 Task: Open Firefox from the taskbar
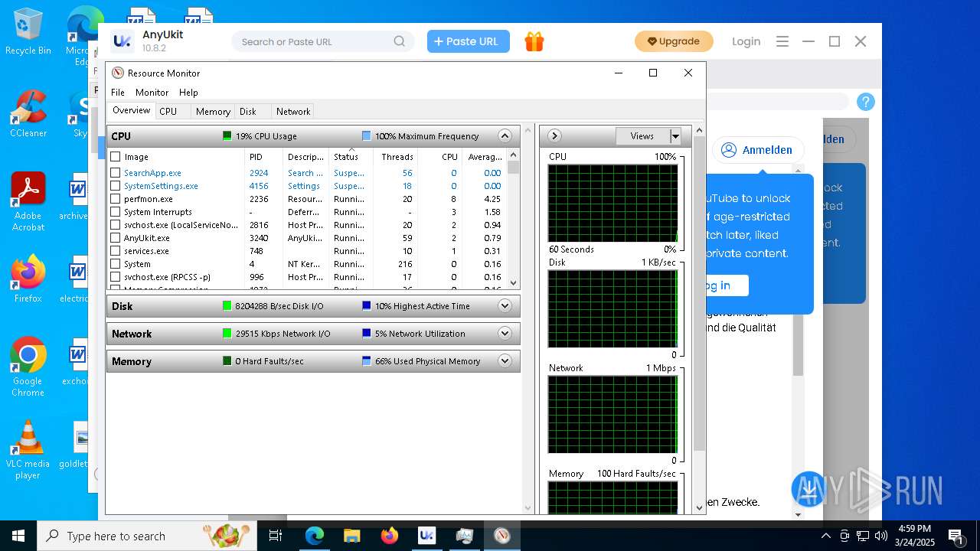389,536
